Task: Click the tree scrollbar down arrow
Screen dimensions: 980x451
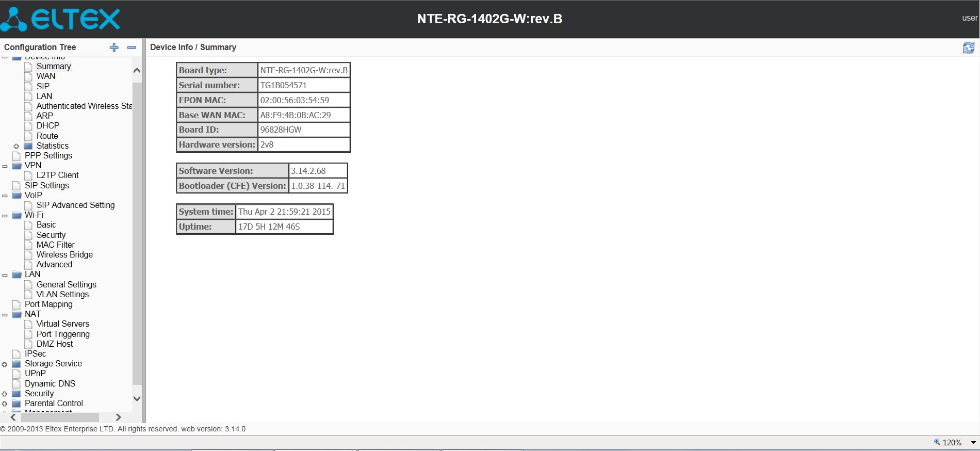Action: point(137,398)
